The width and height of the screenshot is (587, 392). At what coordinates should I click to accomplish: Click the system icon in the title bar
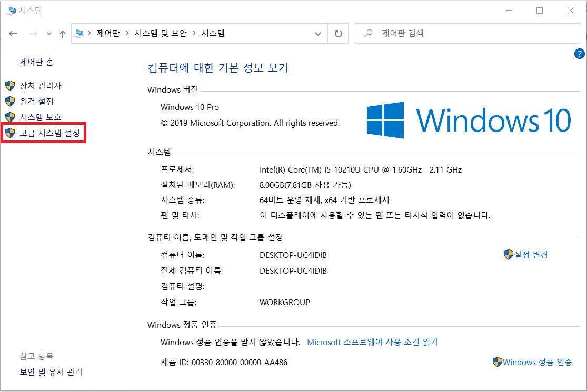pyautogui.click(x=11, y=11)
